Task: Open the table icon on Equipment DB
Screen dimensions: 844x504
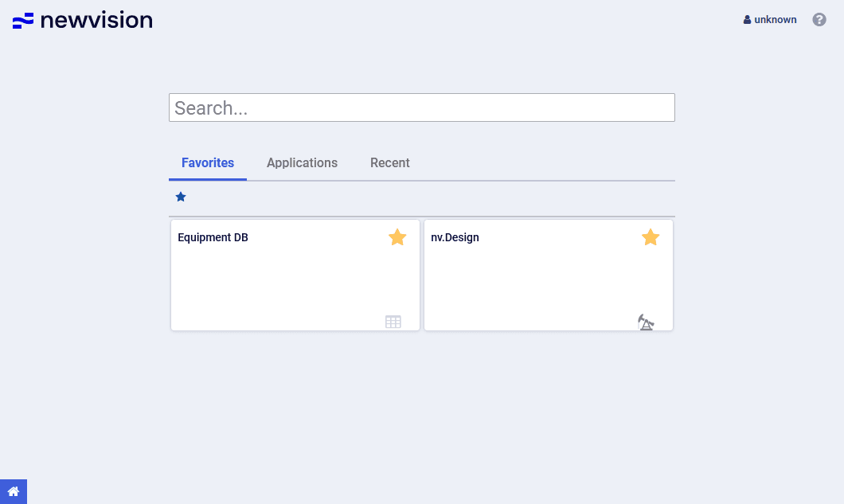Action: pyautogui.click(x=393, y=322)
